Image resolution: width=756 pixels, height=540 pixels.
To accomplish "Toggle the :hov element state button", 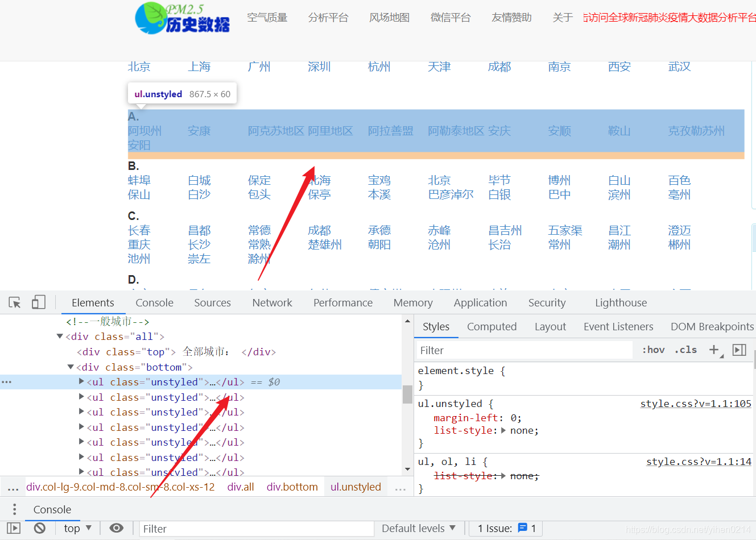I will point(653,350).
